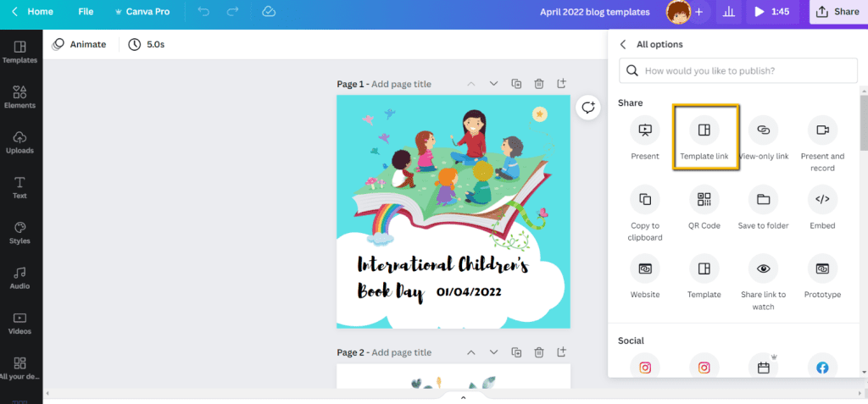Choose the Present and record option
Viewport: 868px width, 404px height.
pos(822,144)
